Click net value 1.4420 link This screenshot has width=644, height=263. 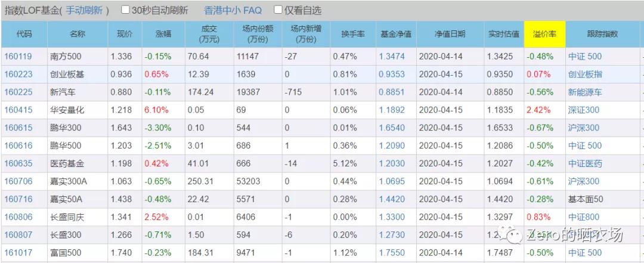pyautogui.click(x=392, y=199)
